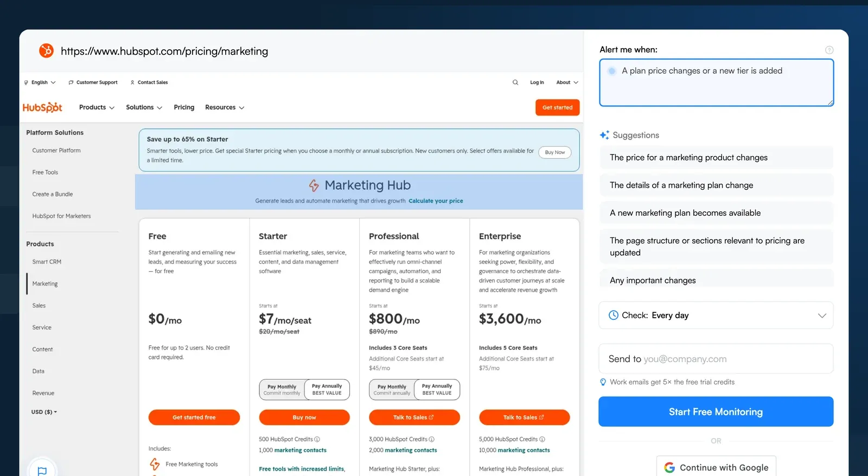Select Data in the Products list
This screenshot has height=476, width=868.
39,371
